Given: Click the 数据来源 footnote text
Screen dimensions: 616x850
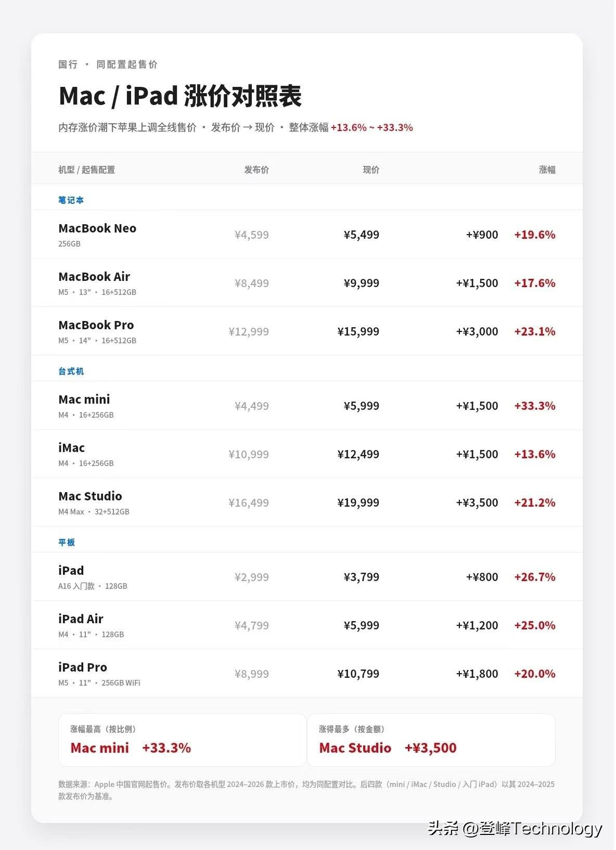Looking at the screenshot, I should point(306,790).
